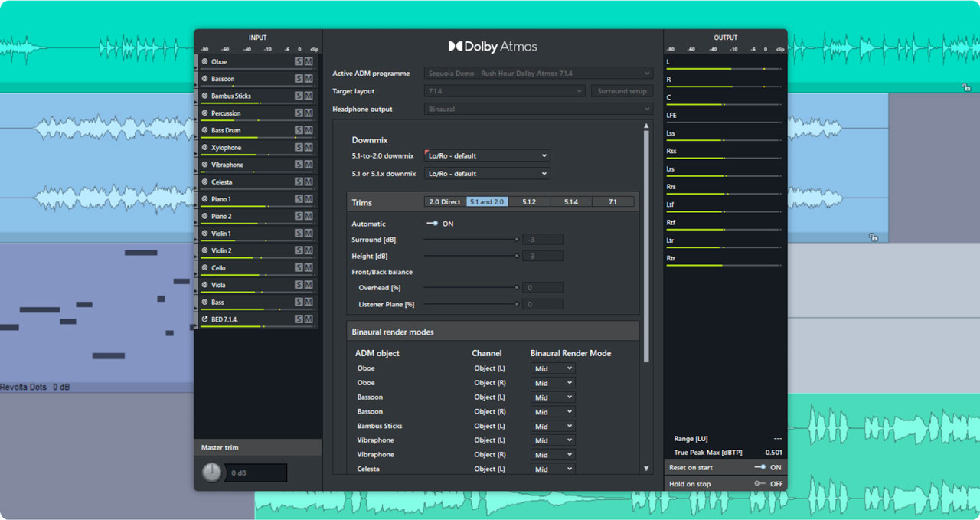Click the Surround [dB] value field
The width and height of the screenshot is (980, 520).
543,240
